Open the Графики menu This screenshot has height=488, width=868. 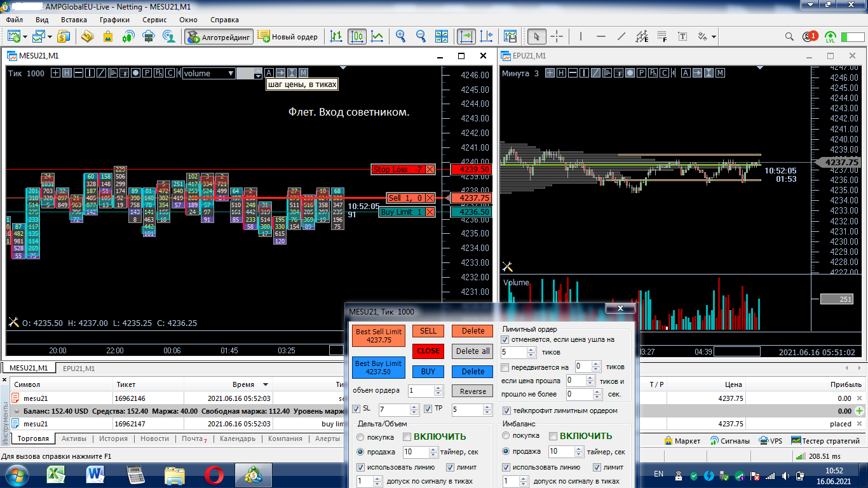(x=114, y=20)
